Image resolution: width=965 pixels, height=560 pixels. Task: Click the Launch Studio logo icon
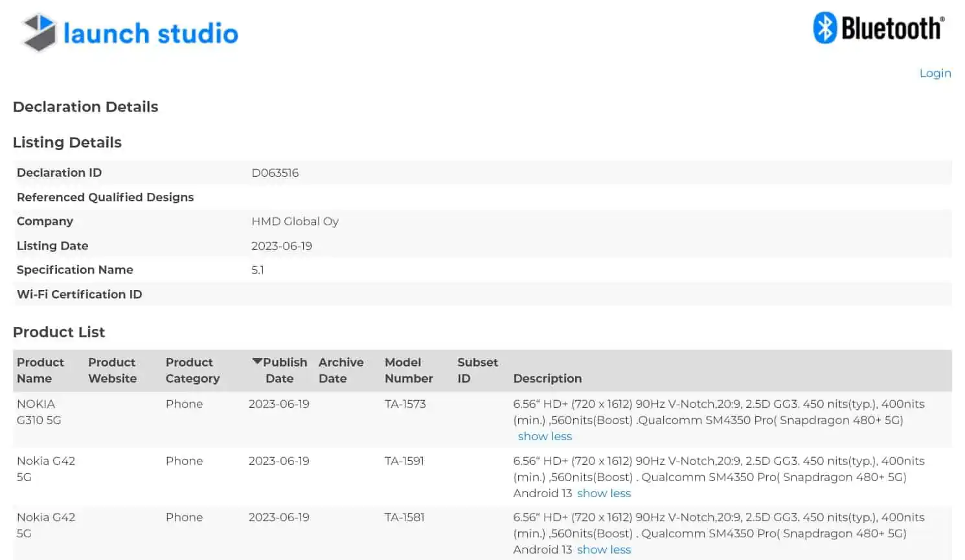[x=39, y=32]
